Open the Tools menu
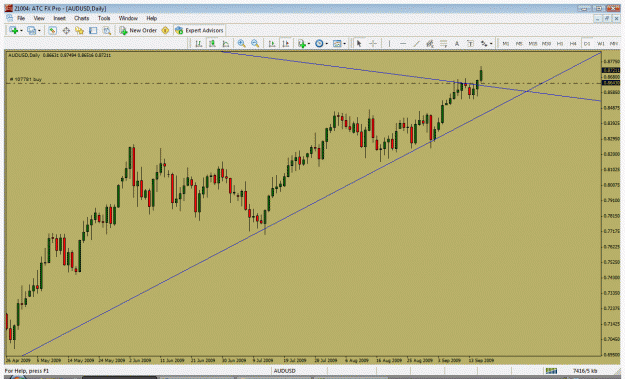 pyautogui.click(x=104, y=18)
